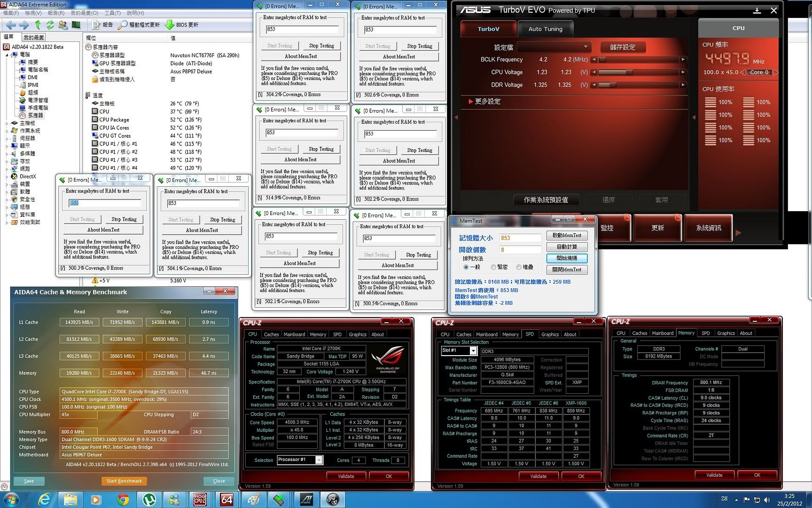Image resolution: width=812 pixels, height=508 pixels.
Task: Open 說明(H) menu in AIDA64
Action: 135,13
